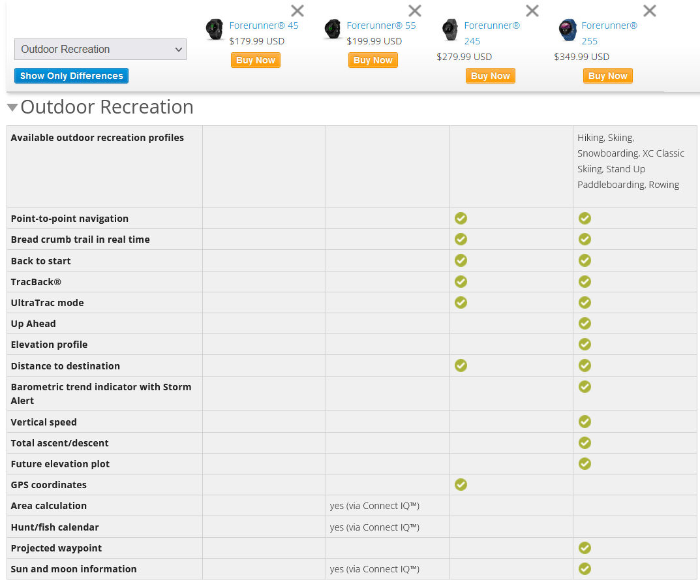Viewport: 700px width, 588px height.
Task: Click the blue Forerunner 255 watch image
Action: 567,30
